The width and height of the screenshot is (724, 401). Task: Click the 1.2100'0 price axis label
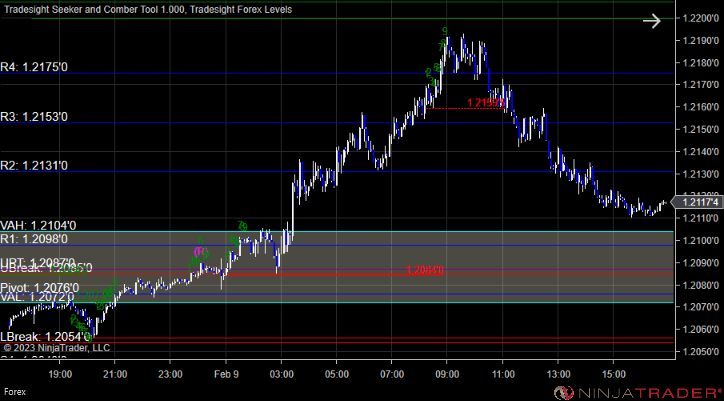[x=700, y=241]
